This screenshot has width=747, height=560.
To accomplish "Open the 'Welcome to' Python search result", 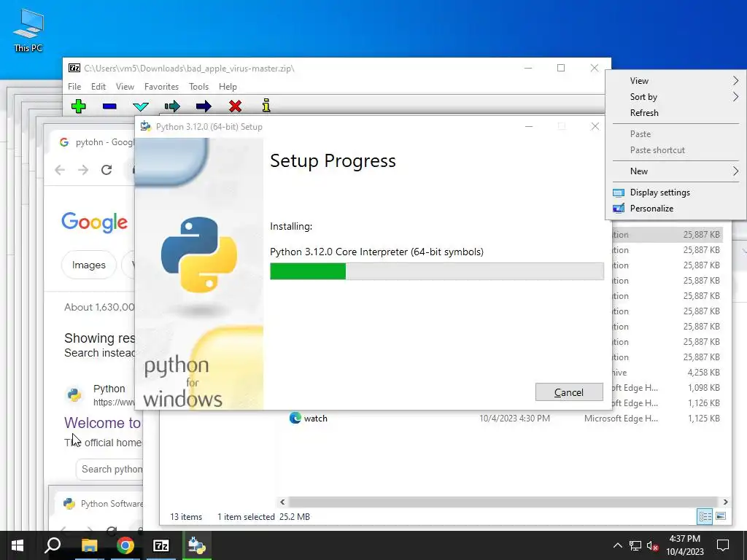I will pyautogui.click(x=102, y=423).
